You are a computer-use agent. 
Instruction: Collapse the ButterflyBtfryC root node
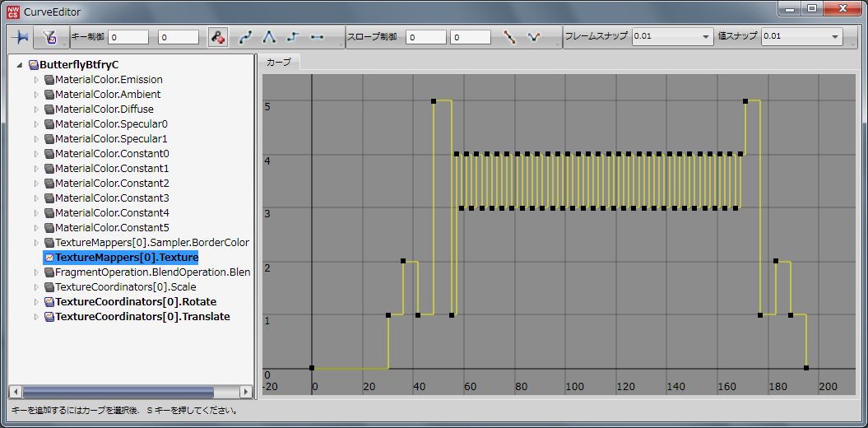19,65
